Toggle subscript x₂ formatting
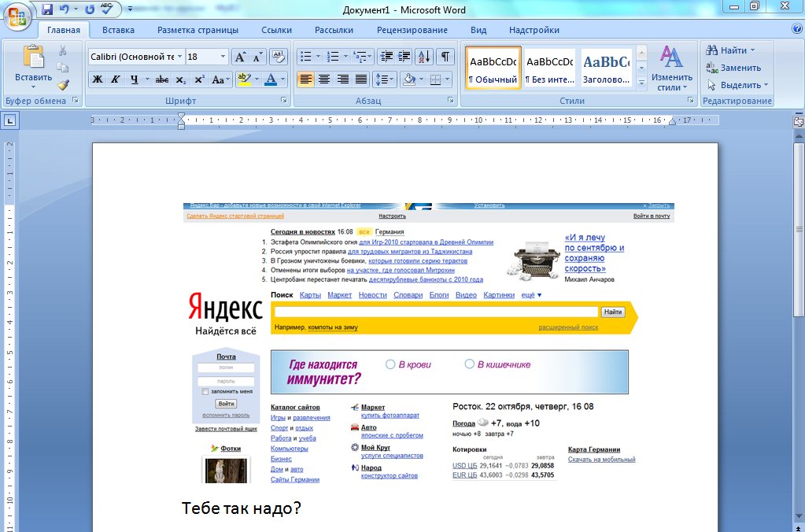 (x=180, y=79)
